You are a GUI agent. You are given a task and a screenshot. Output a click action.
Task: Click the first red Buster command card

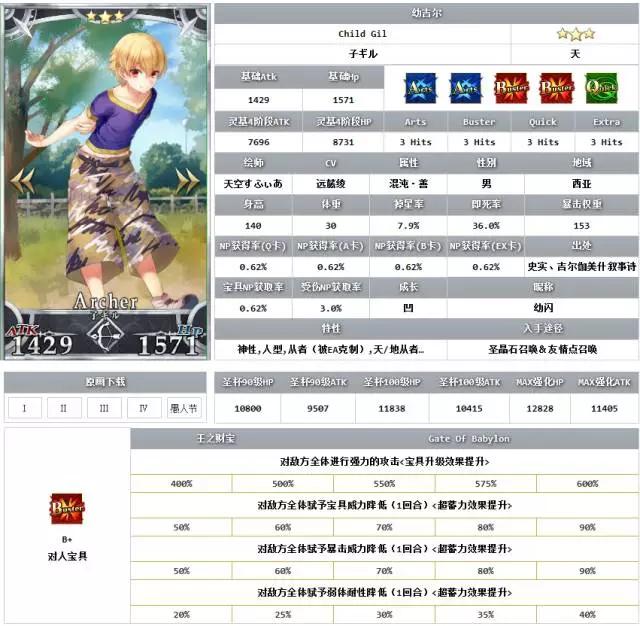[511, 88]
